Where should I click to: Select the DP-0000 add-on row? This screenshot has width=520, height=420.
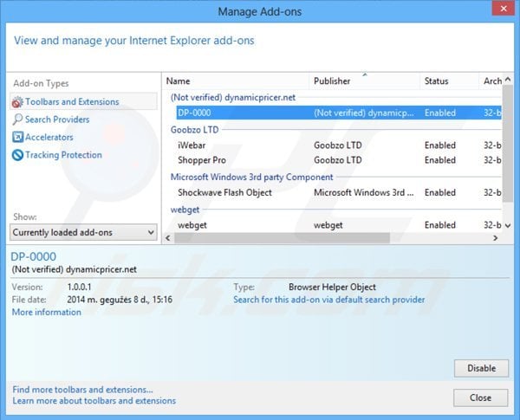coord(339,113)
